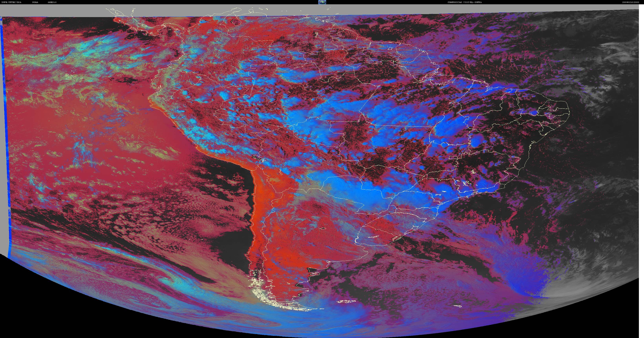The image size is (644, 338).
Task: Click the CPTEC logo in header
Action: click(322, 2)
